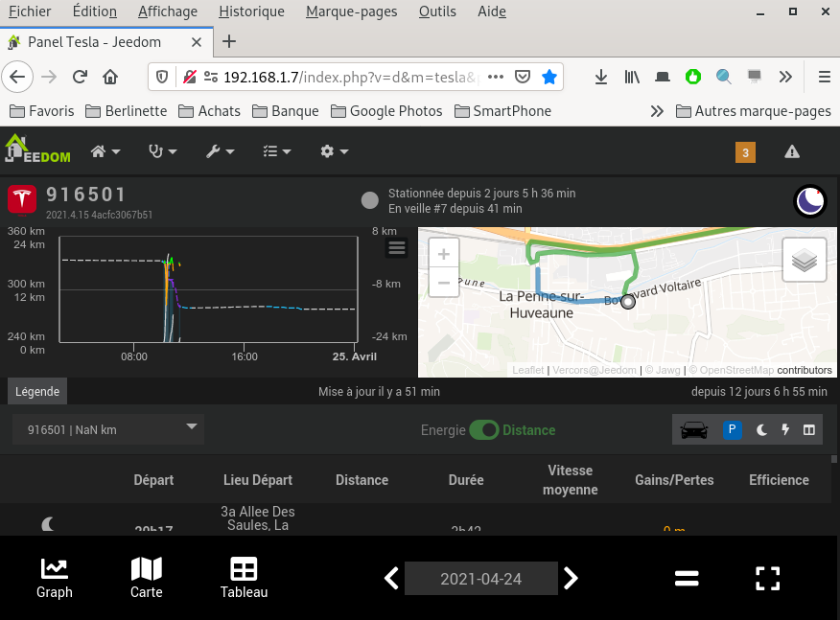Image resolution: width=840 pixels, height=620 pixels.
Task: Zoom in on the map
Action: 443,254
